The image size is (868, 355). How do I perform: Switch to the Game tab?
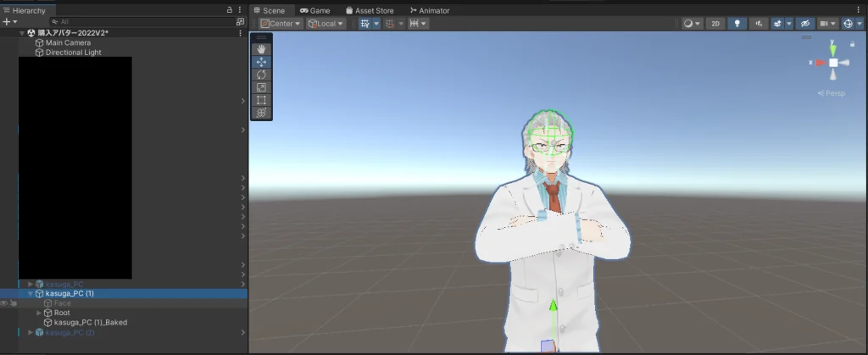coord(315,10)
